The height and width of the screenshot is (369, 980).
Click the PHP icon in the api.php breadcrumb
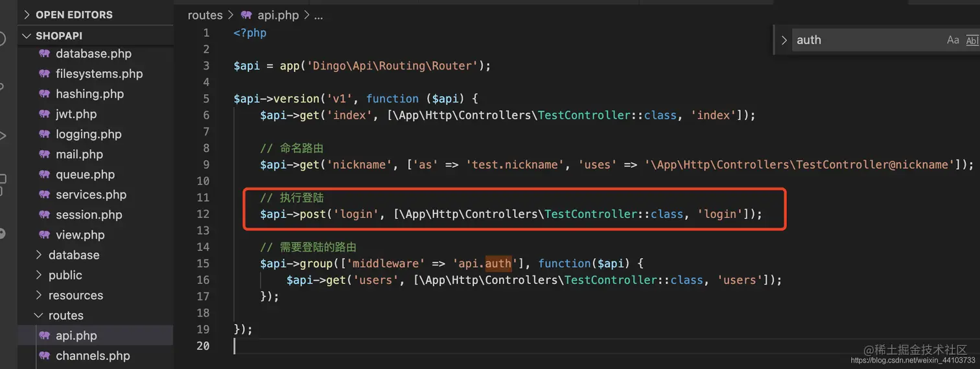pyautogui.click(x=246, y=15)
